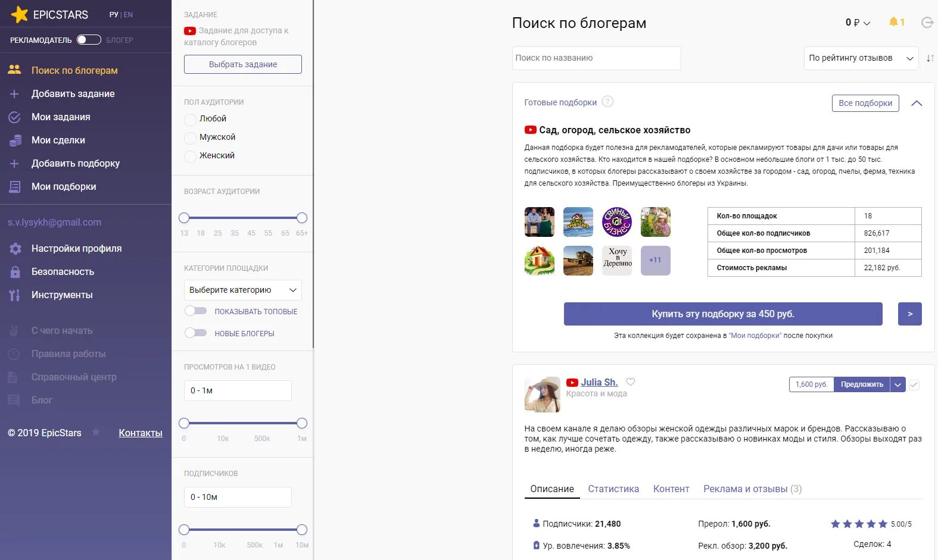Click the notification bell icon
The image size is (938, 560).
coord(893,22)
